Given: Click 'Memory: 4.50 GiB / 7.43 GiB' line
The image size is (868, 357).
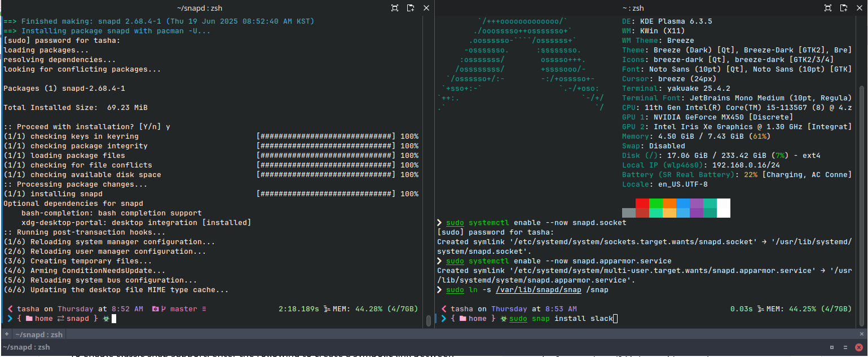Looking at the screenshot, I should (x=697, y=136).
